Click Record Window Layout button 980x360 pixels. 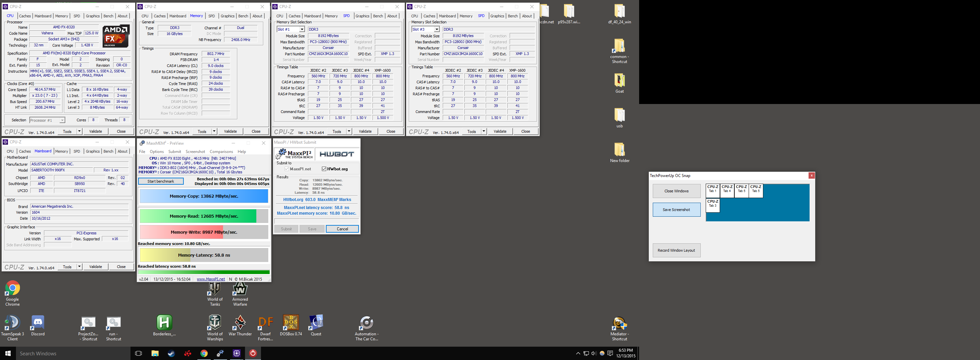tap(676, 250)
